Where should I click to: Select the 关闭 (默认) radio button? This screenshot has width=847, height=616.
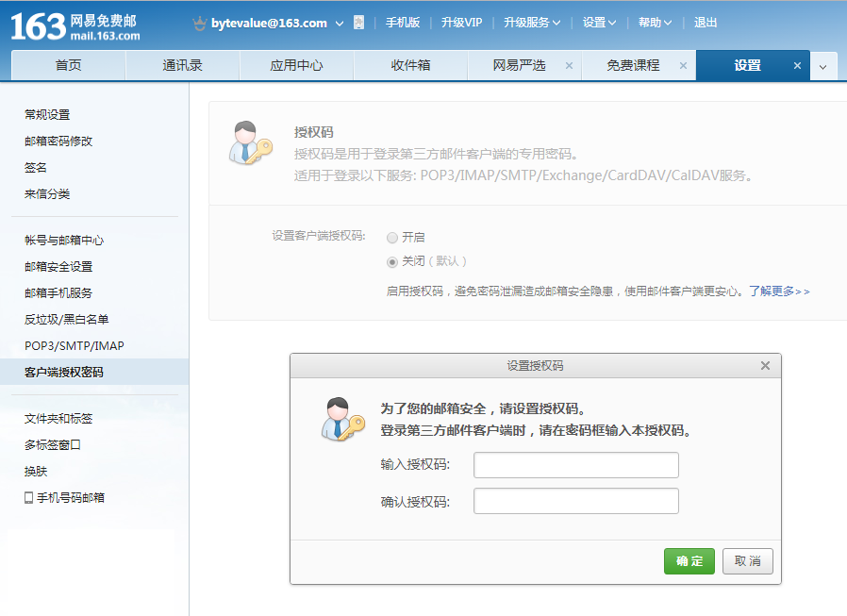tap(392, 261)
